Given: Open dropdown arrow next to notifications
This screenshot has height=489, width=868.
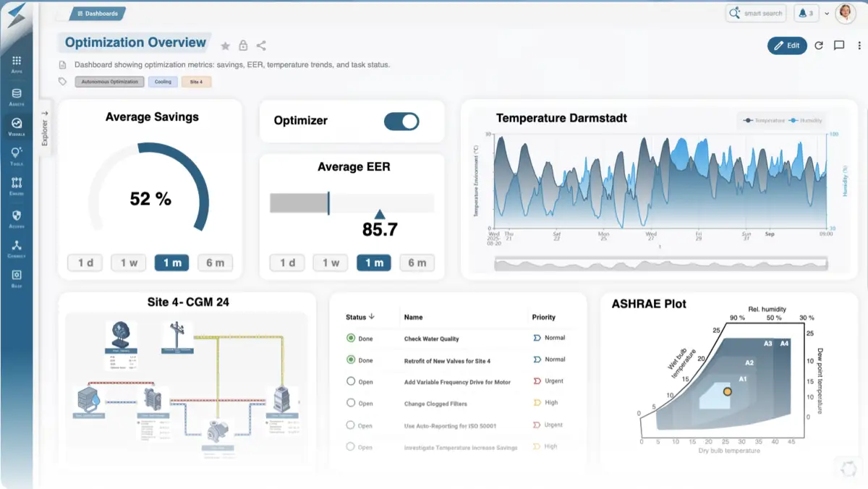Looking at the screenshot, I should pyautogui.click(x=827, y=14).
